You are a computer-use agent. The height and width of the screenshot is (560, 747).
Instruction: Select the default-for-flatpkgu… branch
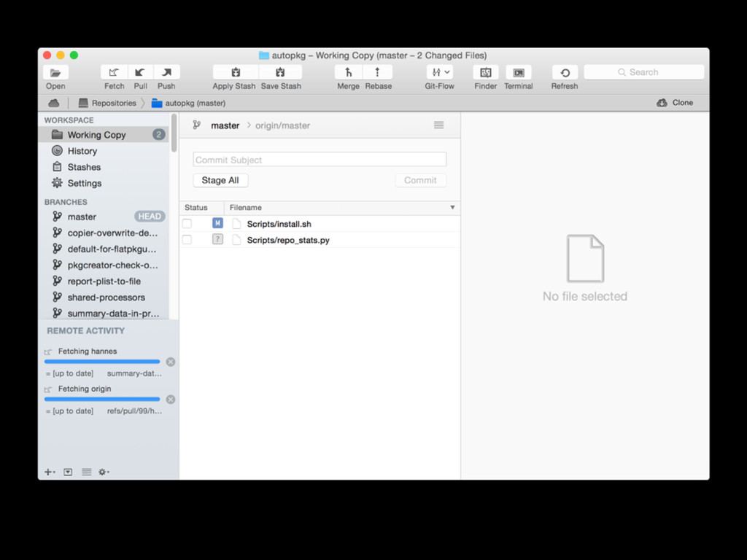pyautogui.click(x=104, y=249)
